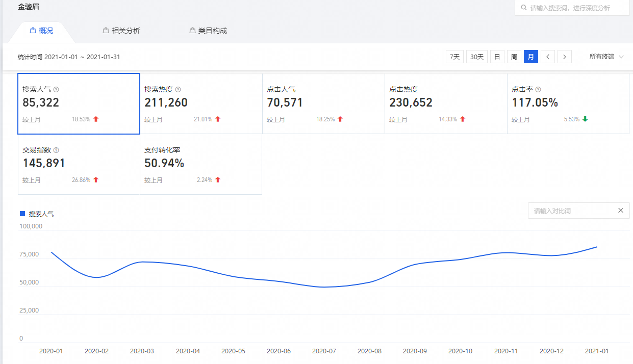Select the 点击热度 metric card

(x=446, y=103)
